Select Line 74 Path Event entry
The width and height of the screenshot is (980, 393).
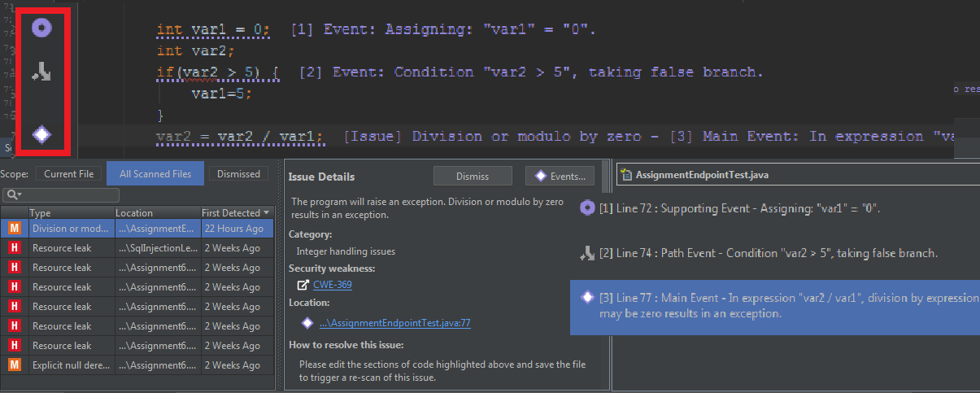pyautogui.click(x=764, y=253)
